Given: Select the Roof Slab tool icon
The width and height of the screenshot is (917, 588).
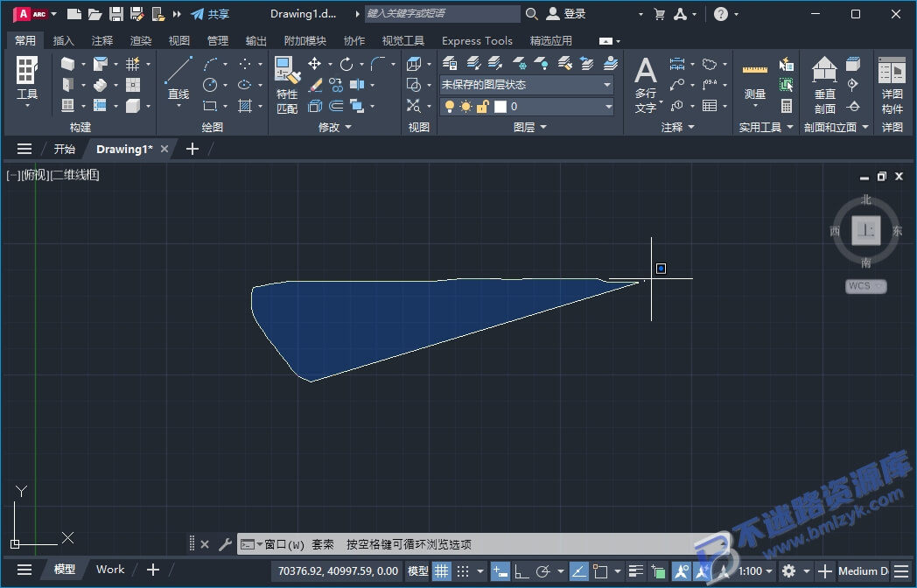Looking at the screenshot, I should 100,63.
